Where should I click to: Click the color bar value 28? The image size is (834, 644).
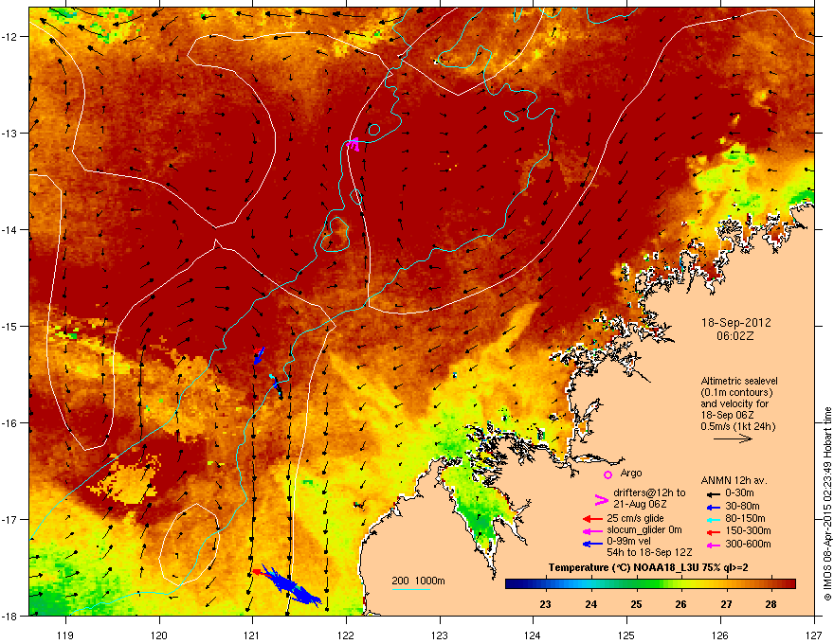tap(771, 604)
